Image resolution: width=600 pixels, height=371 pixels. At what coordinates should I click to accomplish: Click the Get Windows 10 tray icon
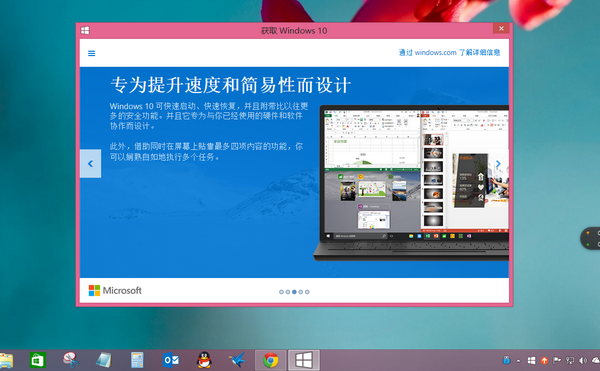click(x=532, y=360)
